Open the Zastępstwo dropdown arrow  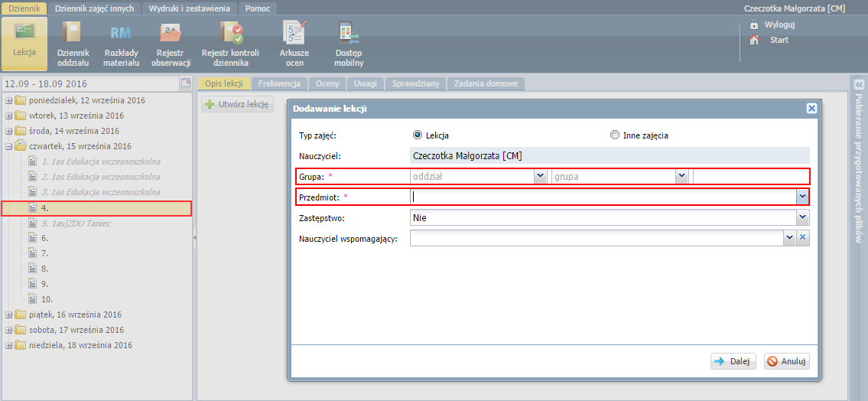tap(803, 217)
